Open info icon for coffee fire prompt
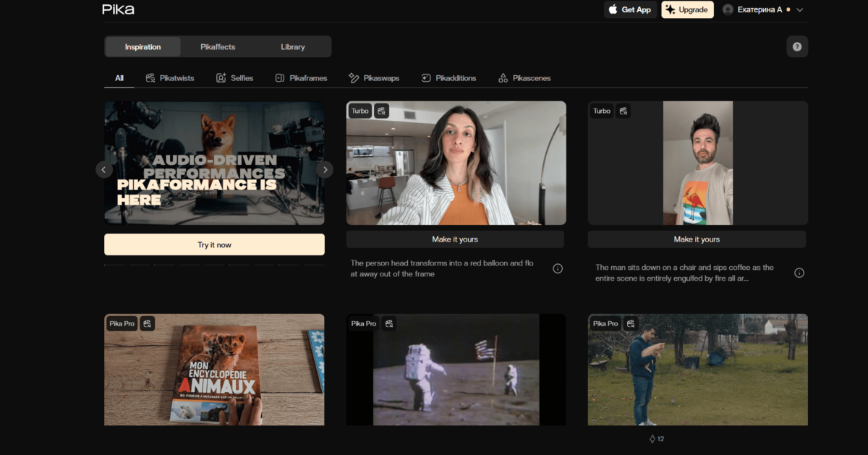This screenshot has height=455, width=868. pyautogui.click(x=799, y=273)
